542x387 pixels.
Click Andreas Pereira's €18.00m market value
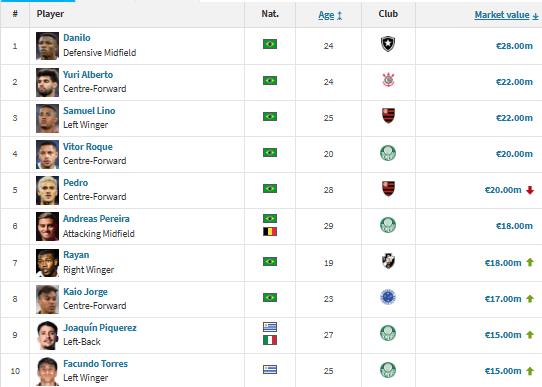click(514, 226)
